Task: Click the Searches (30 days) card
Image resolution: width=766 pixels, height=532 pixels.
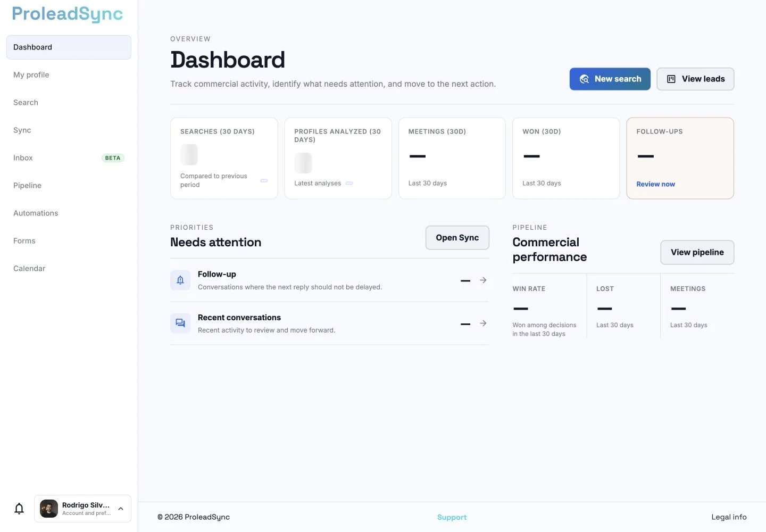Action: [x=224, y=159]
